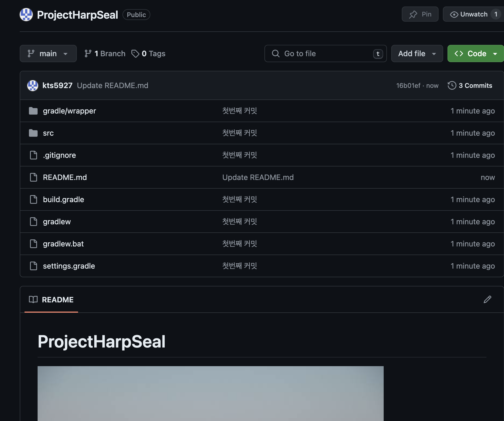Viewport: 504px width, 421px height.
Task: Open commit message in settings.gradle row
Action: point(240,266)
